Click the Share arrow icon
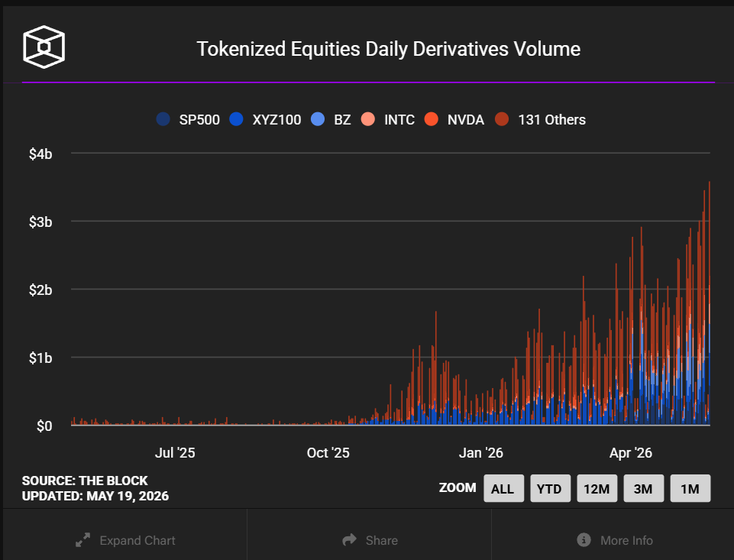Viewport: 734px width, 560px height. pyautogui.click(x=350, y=540)
